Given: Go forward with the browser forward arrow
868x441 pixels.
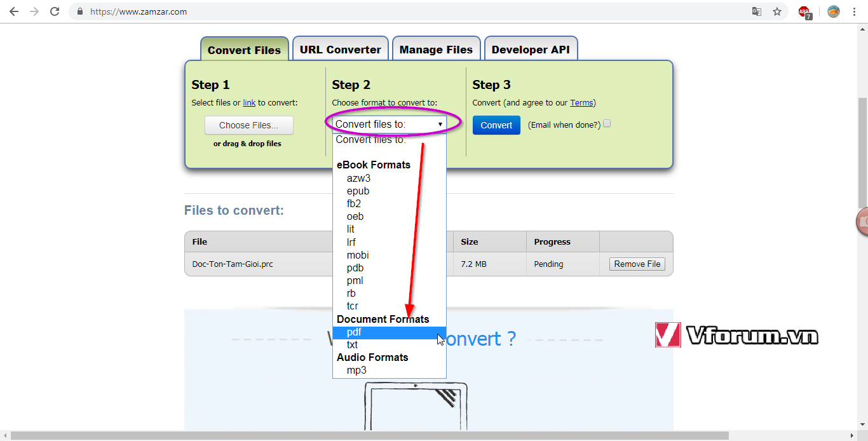Looking at the screenshot, I should pos(34,11).
